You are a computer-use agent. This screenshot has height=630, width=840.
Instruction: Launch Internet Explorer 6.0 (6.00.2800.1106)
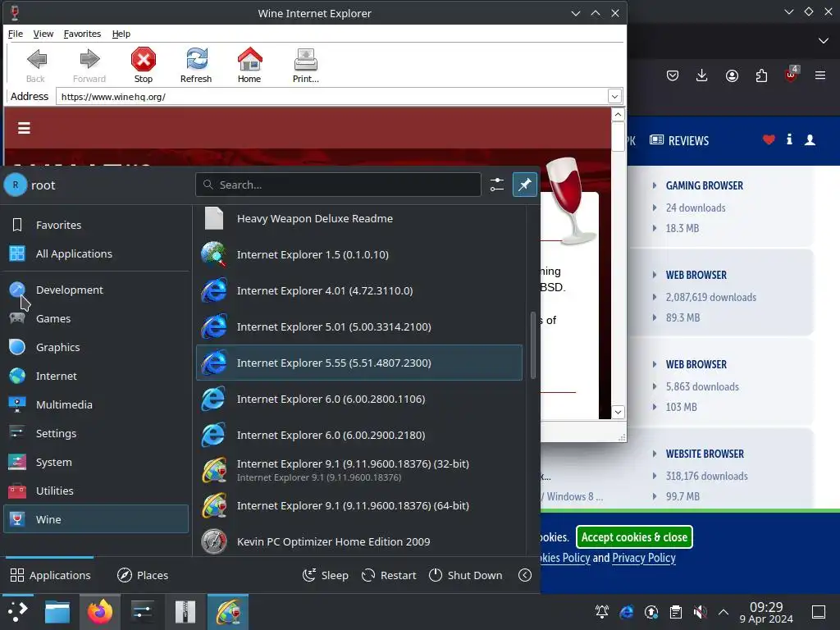pyautogui.click(x=359, y=399)
